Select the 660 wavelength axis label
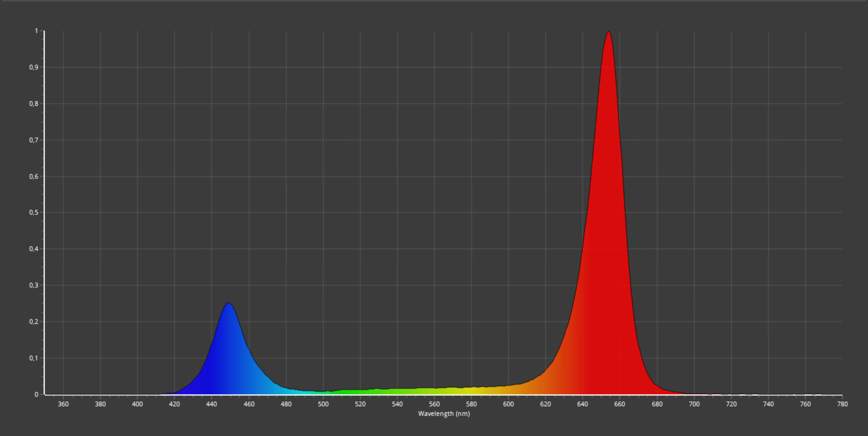 (x=620, y=404)
